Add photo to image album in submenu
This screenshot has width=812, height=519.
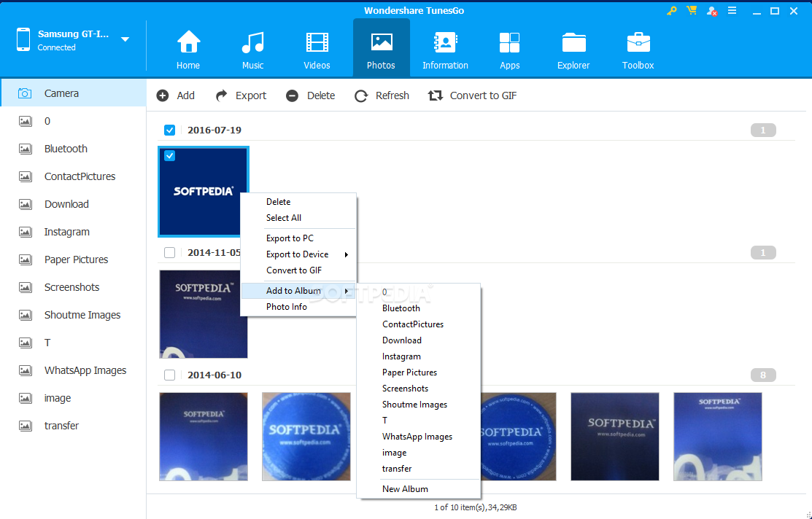pos(419,452)
